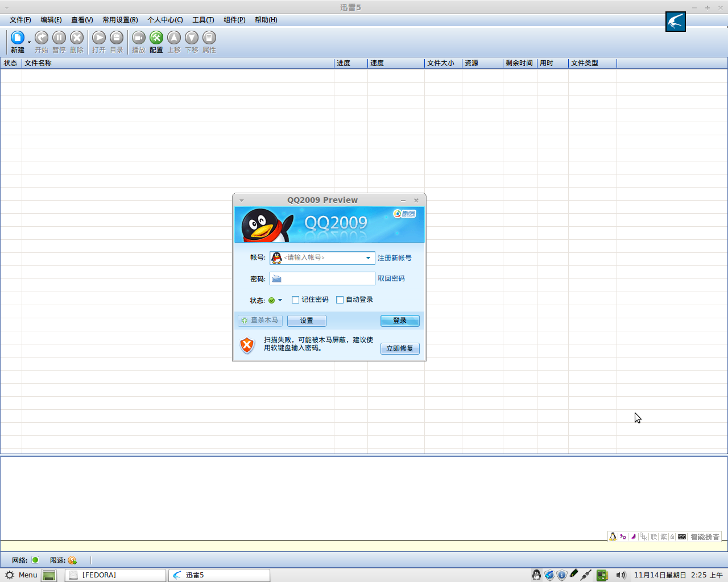The width and height of the screenshot is (728, 582).
Task: Click the volume speaker tray icon
Action: click(x=621, y=575)
